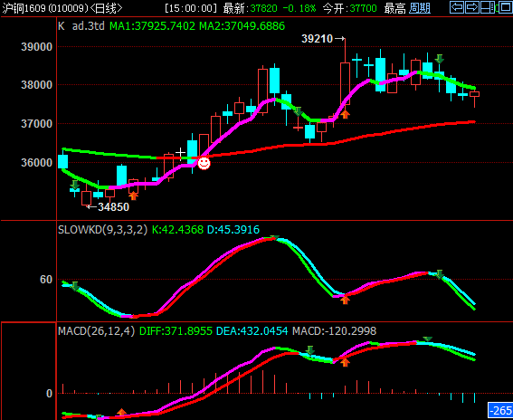Click the latest price 37820 value
Image resolution: width=513 pixels, height=420 pixels.
click(x=263, y=8)
